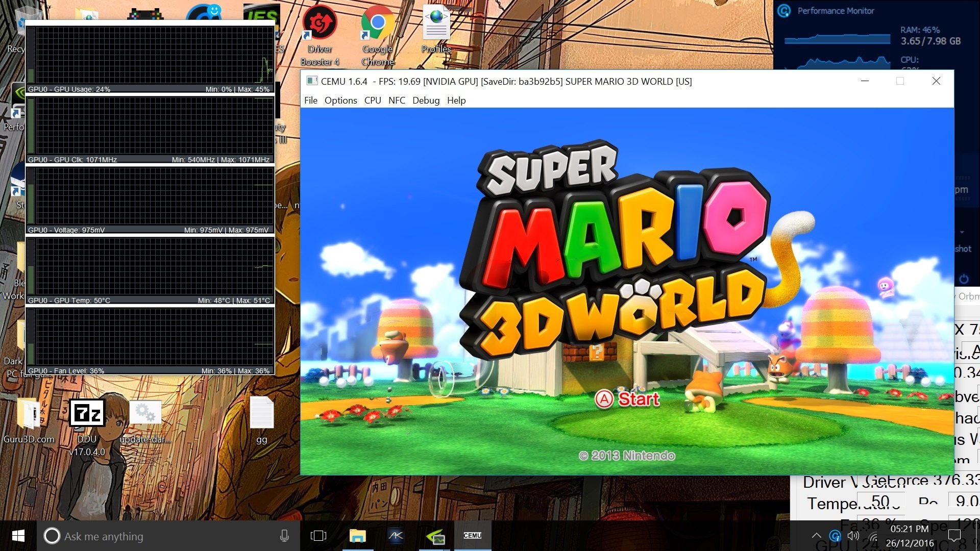Open the CPU menu in CEMU

[373, 101]
